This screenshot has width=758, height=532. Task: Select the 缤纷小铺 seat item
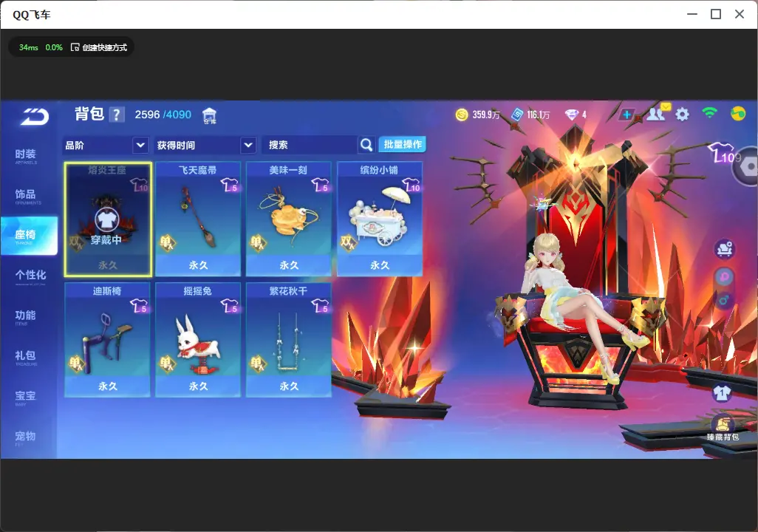coord(380,219)
